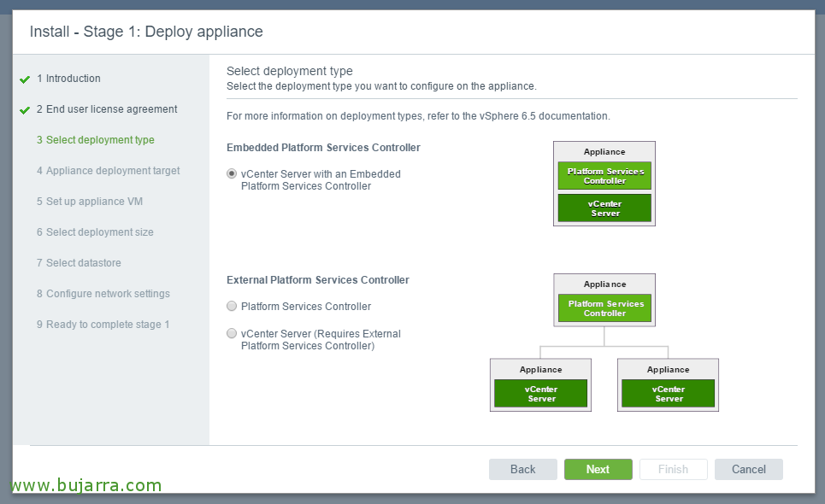Screen dimensions: 825x504
Task: Click the checkmark beside End user license agreement
Action: [x=25, y=110]
